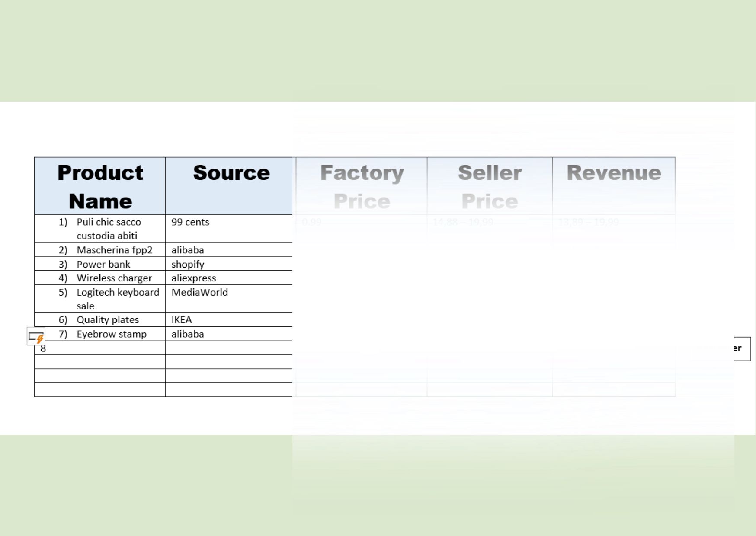Click the 'Eyebrow stamp' product cell

[x=112, y=334]
